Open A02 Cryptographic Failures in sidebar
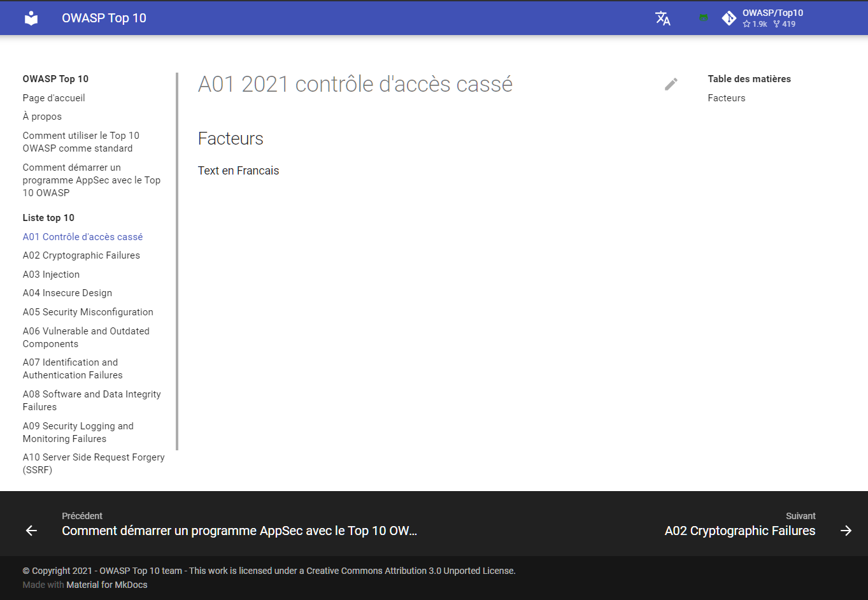Screen dimensions: 868x600 pyautogui.click(x=82, y=255)
